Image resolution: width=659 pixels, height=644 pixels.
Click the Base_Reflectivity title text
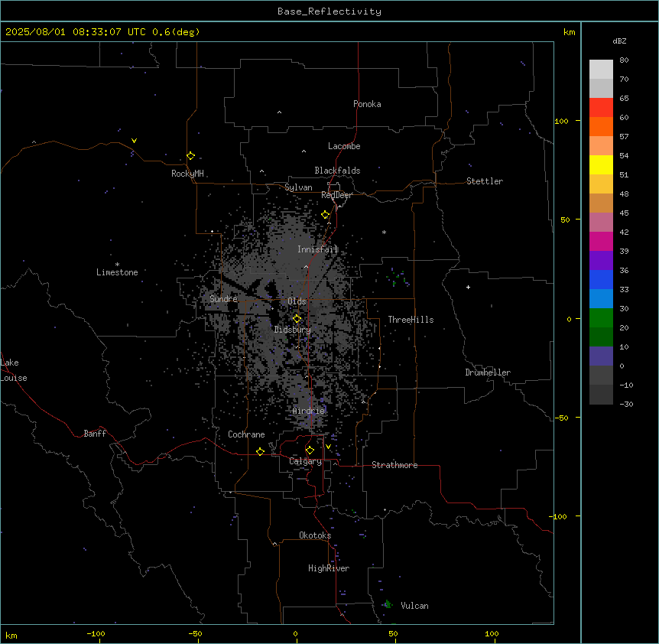pos(329,11)
